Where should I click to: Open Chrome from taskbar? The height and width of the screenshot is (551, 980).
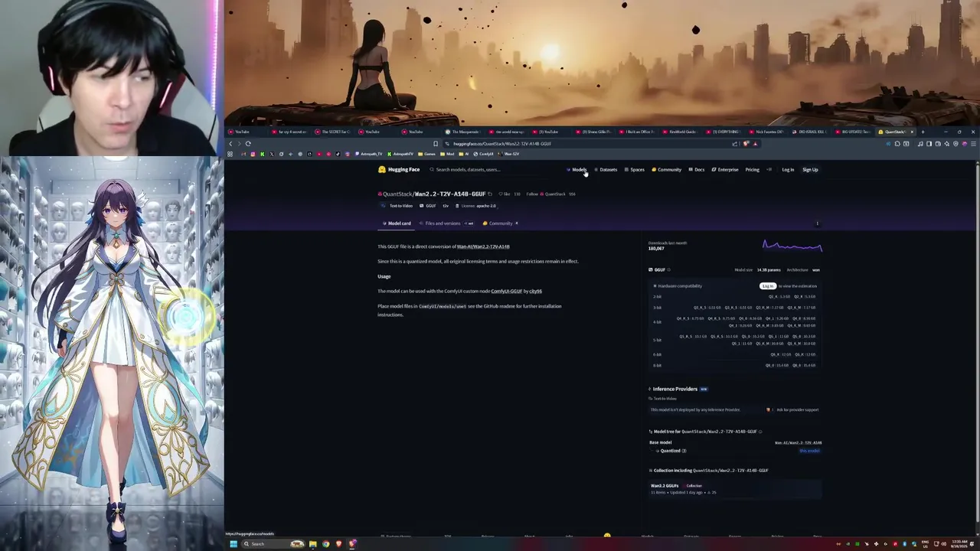click(325, 544)
